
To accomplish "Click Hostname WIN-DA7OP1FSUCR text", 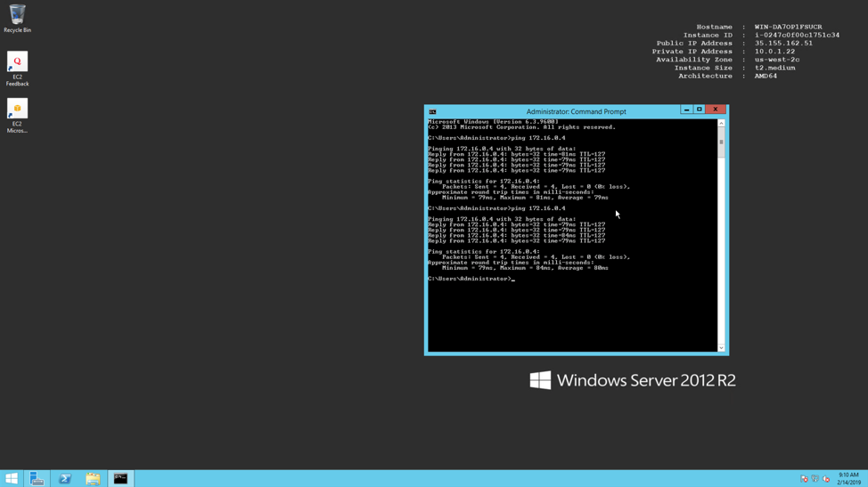I will [759, 27].
